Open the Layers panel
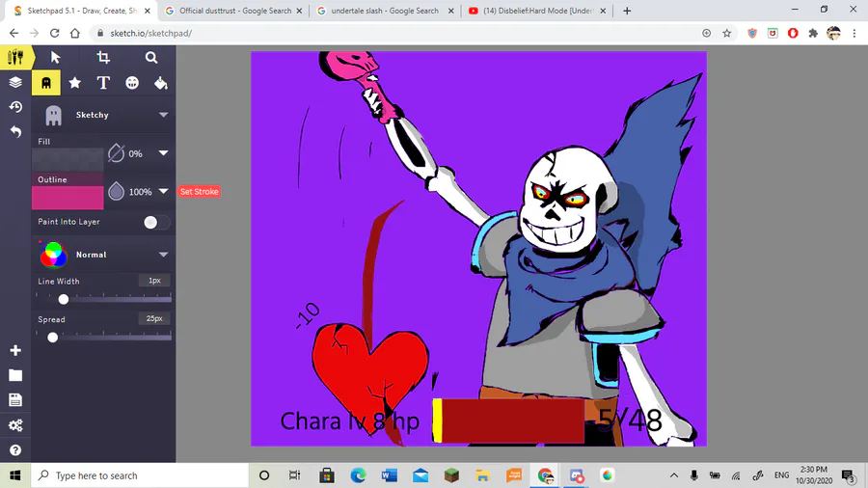868x488 pixels. [x=15, y=82]
